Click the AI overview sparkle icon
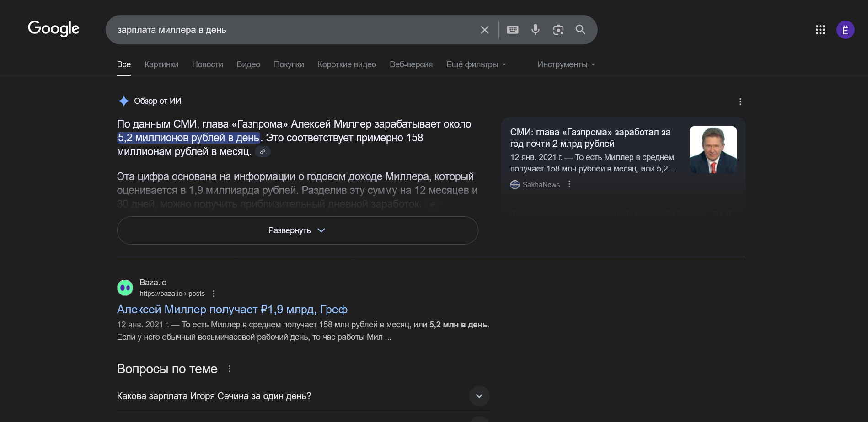Screen dimensions: 868x422 click(123, 101)
